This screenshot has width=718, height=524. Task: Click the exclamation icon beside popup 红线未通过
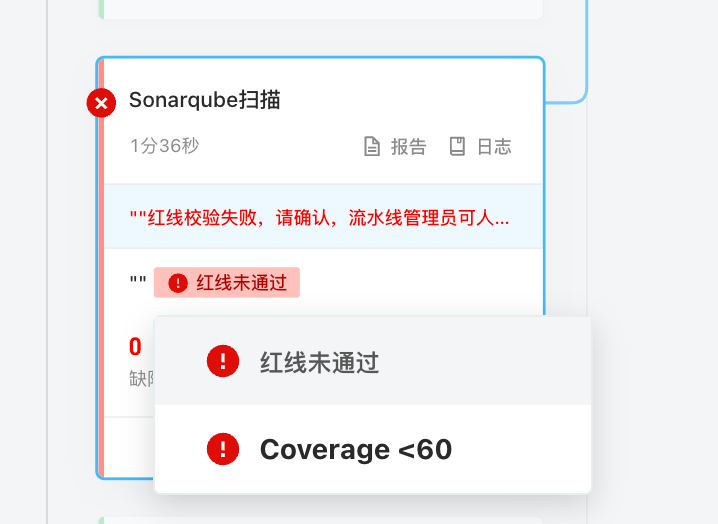click(x=223, y=361)
